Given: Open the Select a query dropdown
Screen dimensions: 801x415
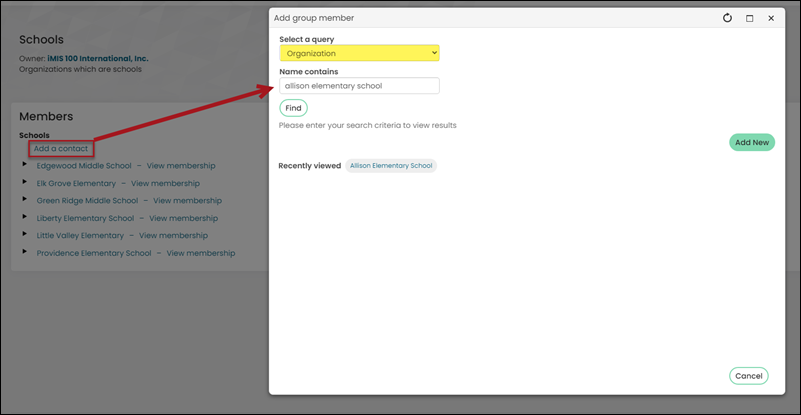Looking at the screenshot, I should pyautogui.click(x=359, y=53).
